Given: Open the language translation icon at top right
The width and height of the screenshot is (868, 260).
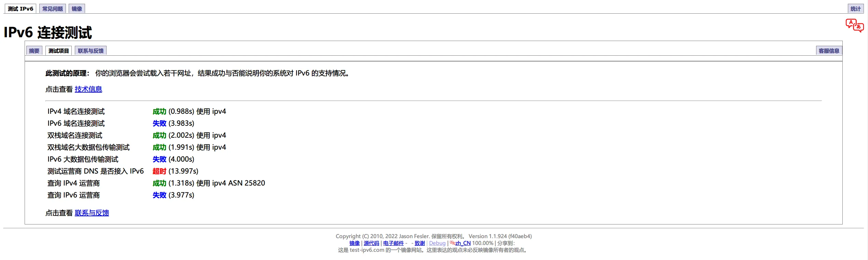Looking at the screenshot, I should [x=855, y=26].
